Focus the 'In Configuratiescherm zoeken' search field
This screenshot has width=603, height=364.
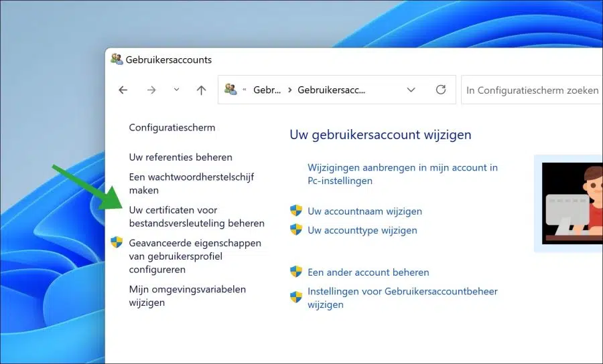click(532, 90)
